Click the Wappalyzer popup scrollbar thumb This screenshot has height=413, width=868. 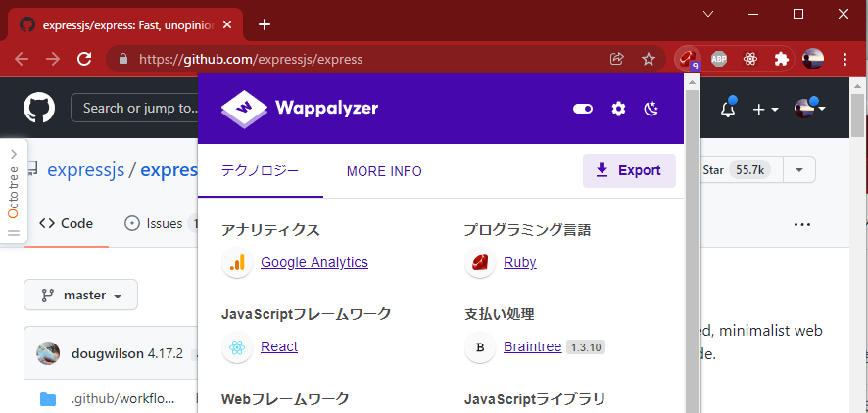coord(692,252)
